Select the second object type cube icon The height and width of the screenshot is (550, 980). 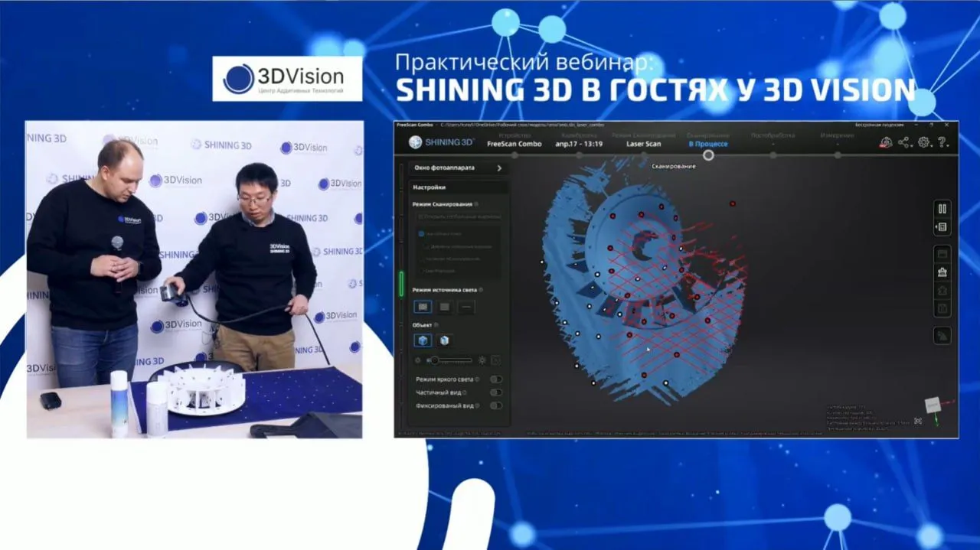click(444, 340)
